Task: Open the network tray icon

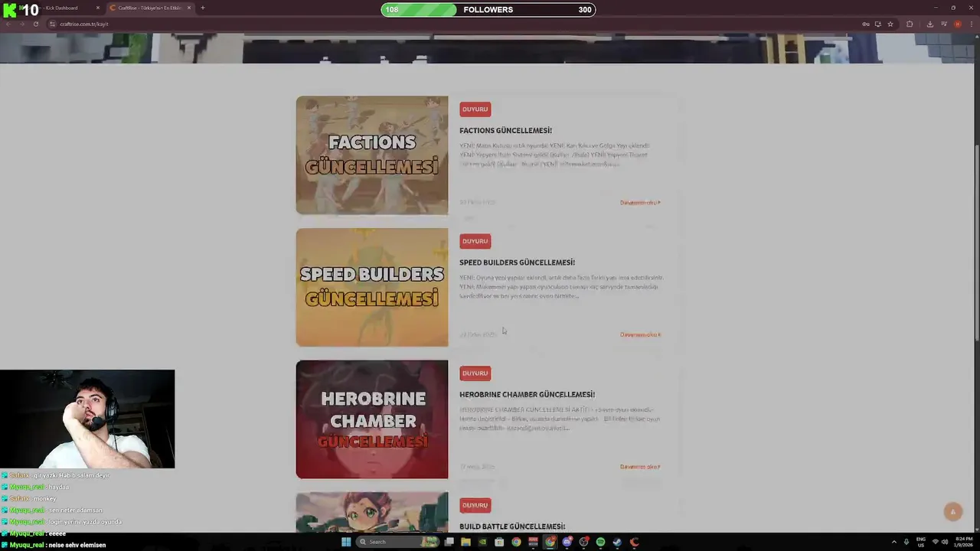Action: click(x=935, y=542)
